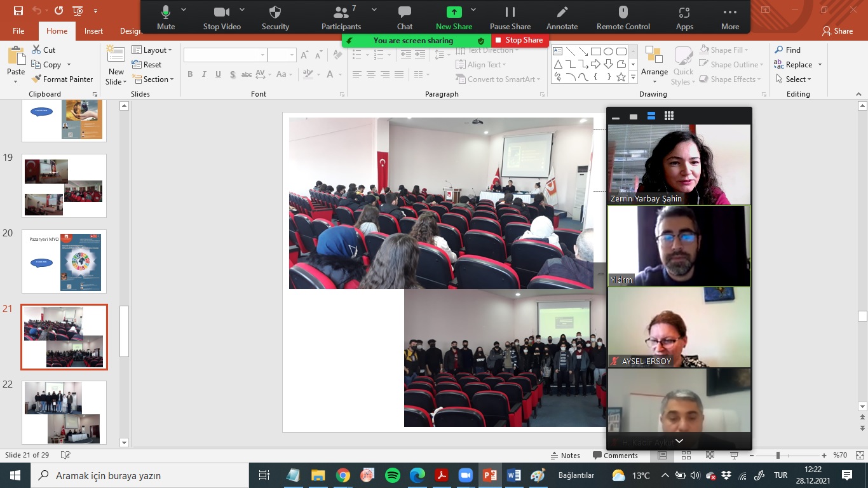The image size is (868, 488).
Task: Toggle Underline formatting
Action: tap(218, 74)
